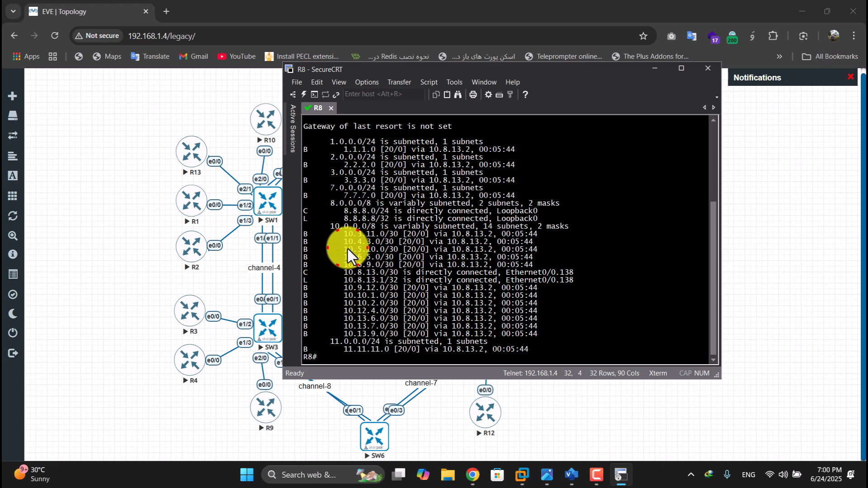Click the bookmark star in address bar

click(643, 36)
